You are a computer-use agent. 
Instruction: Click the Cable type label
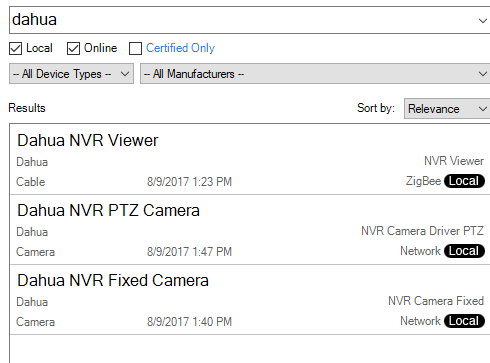coord(31,182)
